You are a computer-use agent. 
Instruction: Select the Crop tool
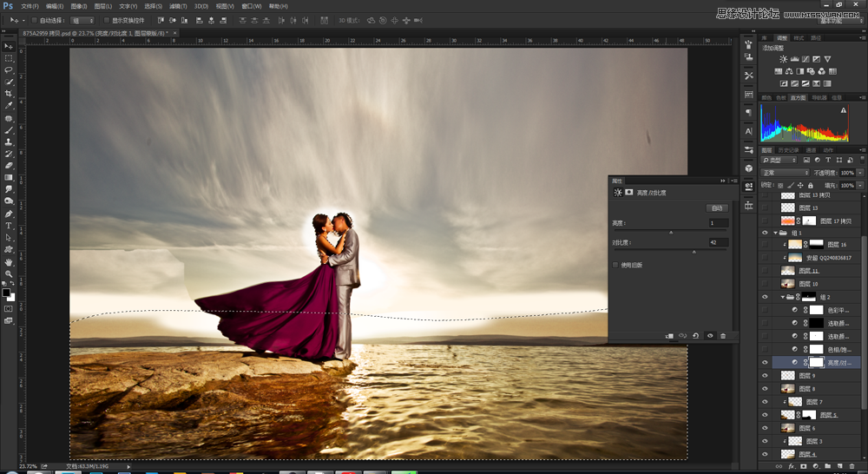click(x=9, y=94)
